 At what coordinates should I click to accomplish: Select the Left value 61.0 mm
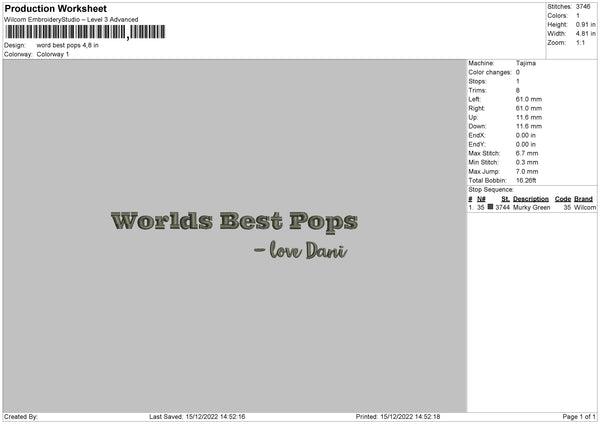tap(529, 99)
